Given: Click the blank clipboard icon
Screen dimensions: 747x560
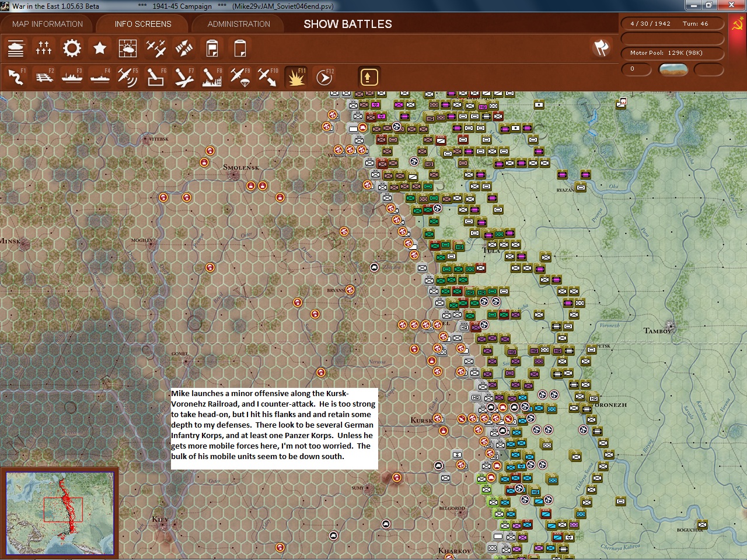Looking at the screenshot, I should click(240, 48).
